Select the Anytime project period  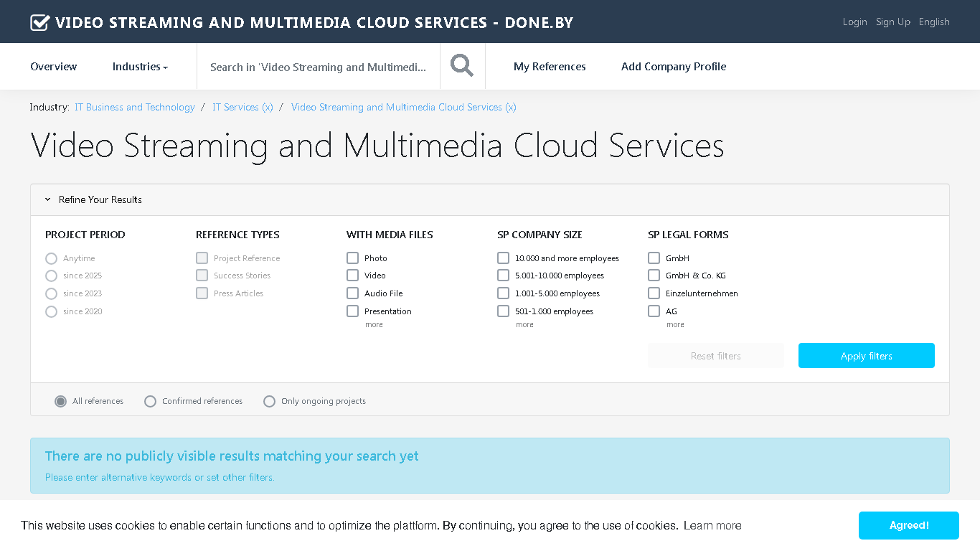click(x=51, y=258)
